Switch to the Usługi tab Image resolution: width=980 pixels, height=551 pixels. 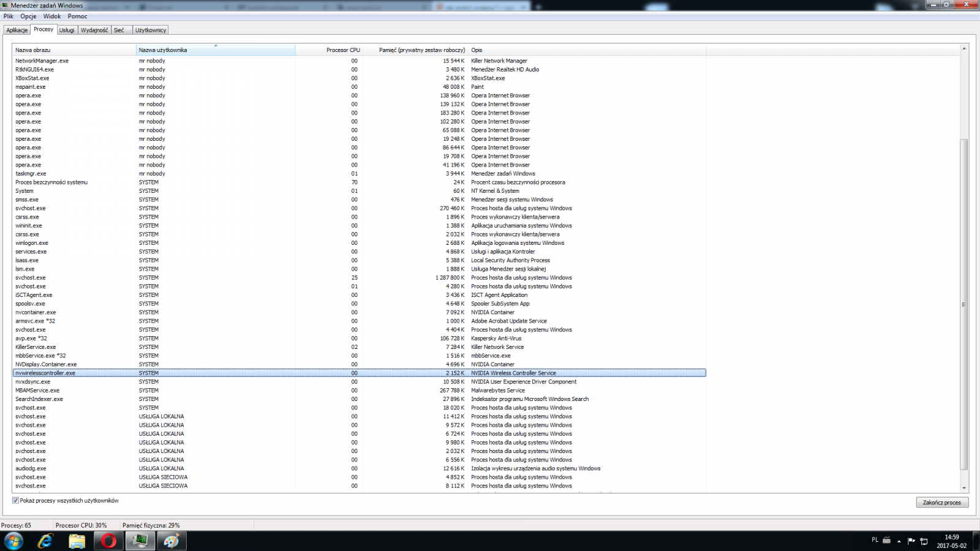point(67,30)
